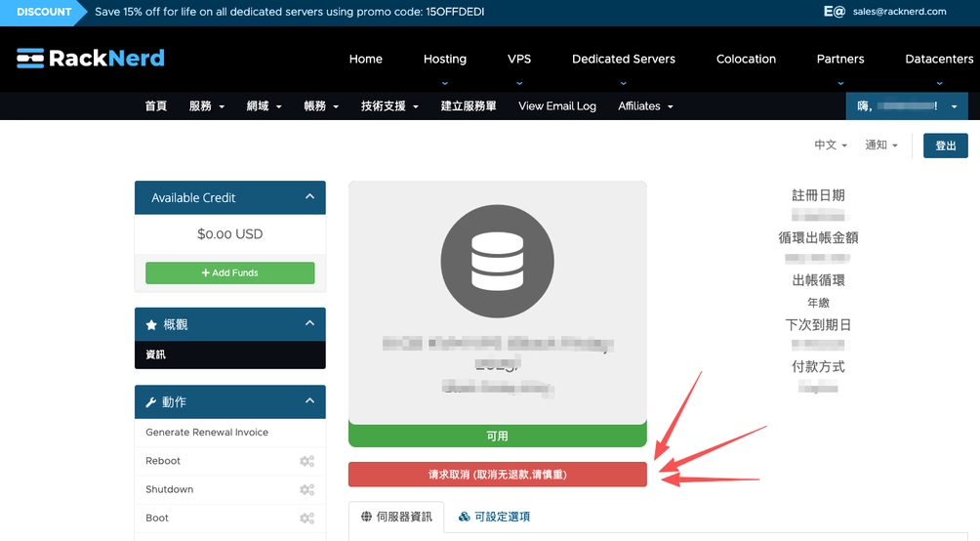
Task: Click the DISCOUNT banner label
Action: 44,12
